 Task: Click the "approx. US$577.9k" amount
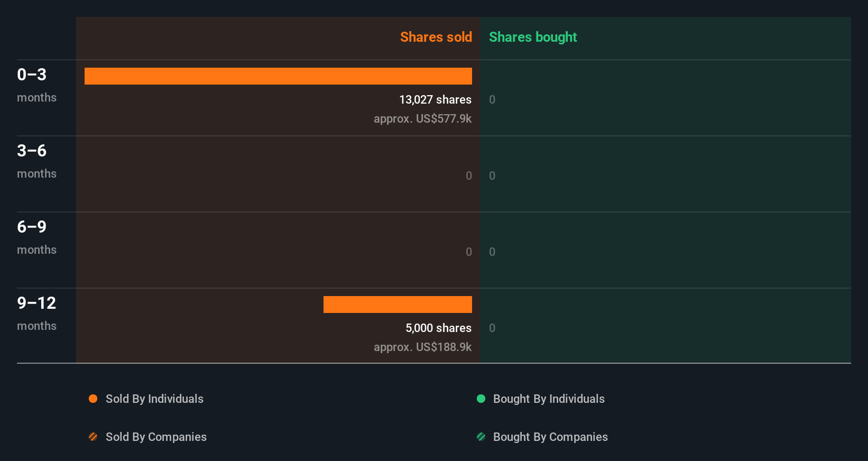(422, 118)
